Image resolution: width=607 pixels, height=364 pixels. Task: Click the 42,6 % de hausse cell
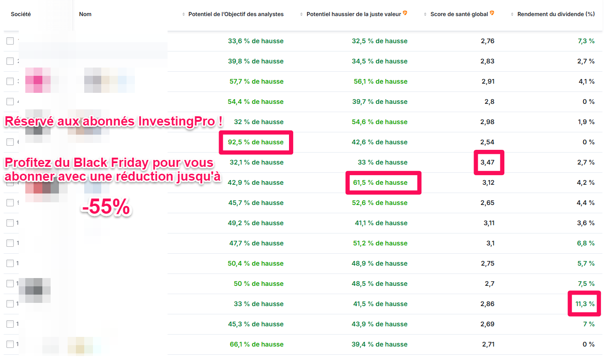(380, 142)
